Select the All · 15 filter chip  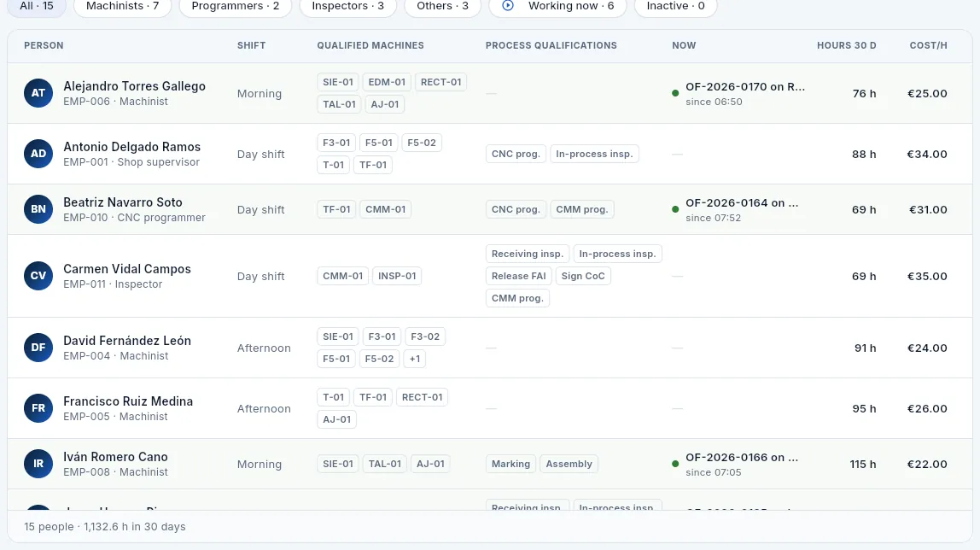pos(36,6)
